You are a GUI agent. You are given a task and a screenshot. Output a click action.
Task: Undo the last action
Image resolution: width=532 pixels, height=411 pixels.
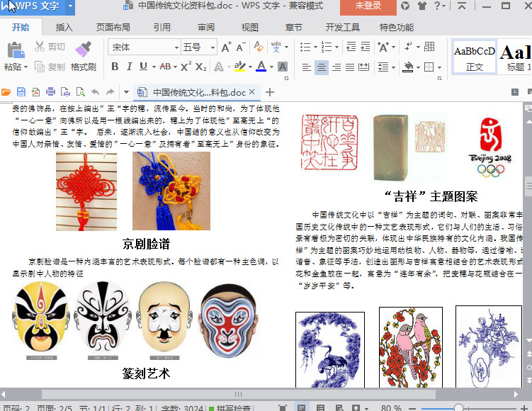95,92
